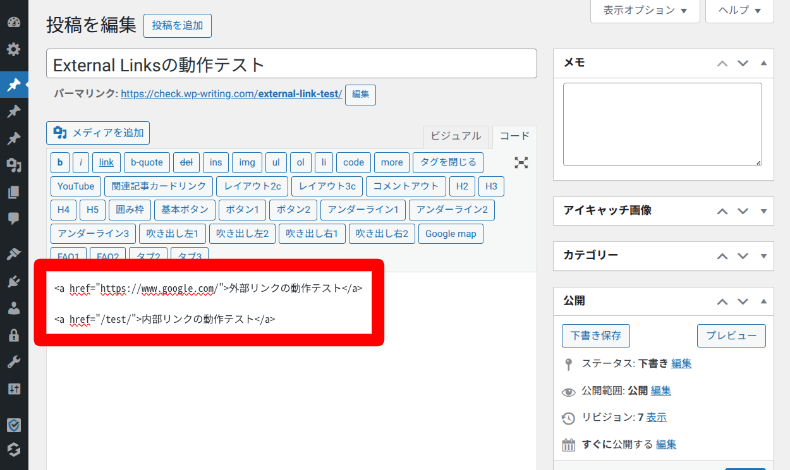Insert アンダーライン1 quicktag
The image size is (790, 470).
pos(363,210)
